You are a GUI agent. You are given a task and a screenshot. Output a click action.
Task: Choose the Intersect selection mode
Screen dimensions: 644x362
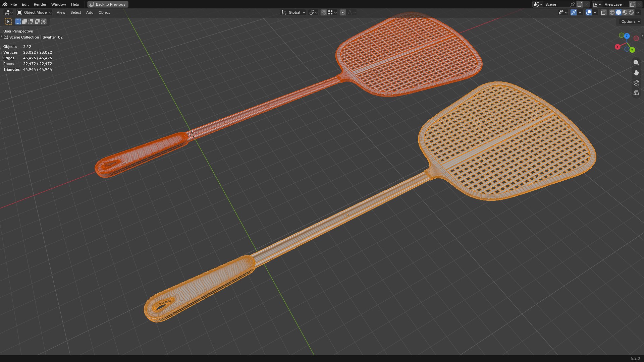pyautogui.click(x=44, y=21)
